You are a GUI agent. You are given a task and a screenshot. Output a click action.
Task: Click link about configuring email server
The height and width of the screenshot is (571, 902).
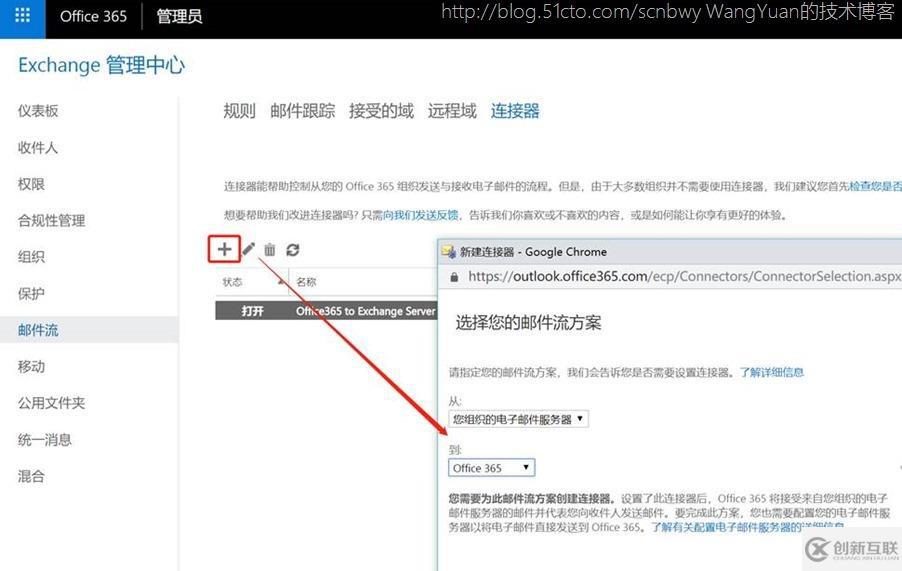pos(748,527)
